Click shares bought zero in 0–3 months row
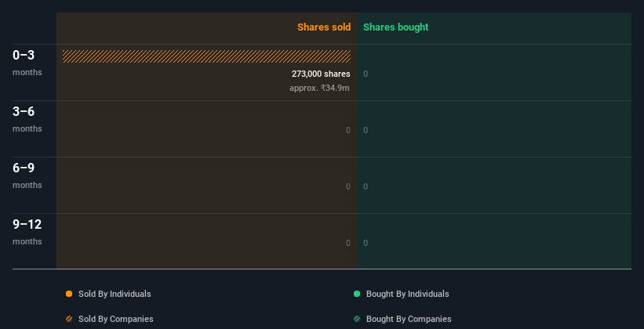 [x=366, y=74]
